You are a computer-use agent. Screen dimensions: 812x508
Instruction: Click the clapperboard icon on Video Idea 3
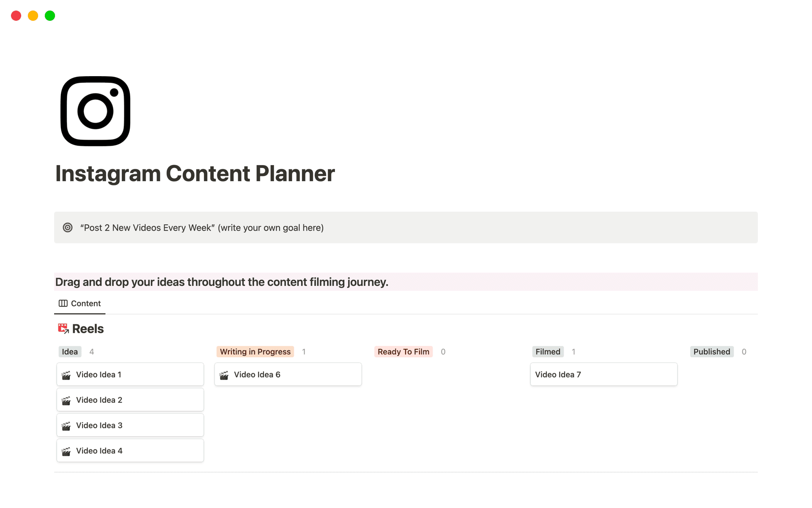coord(66,425)
